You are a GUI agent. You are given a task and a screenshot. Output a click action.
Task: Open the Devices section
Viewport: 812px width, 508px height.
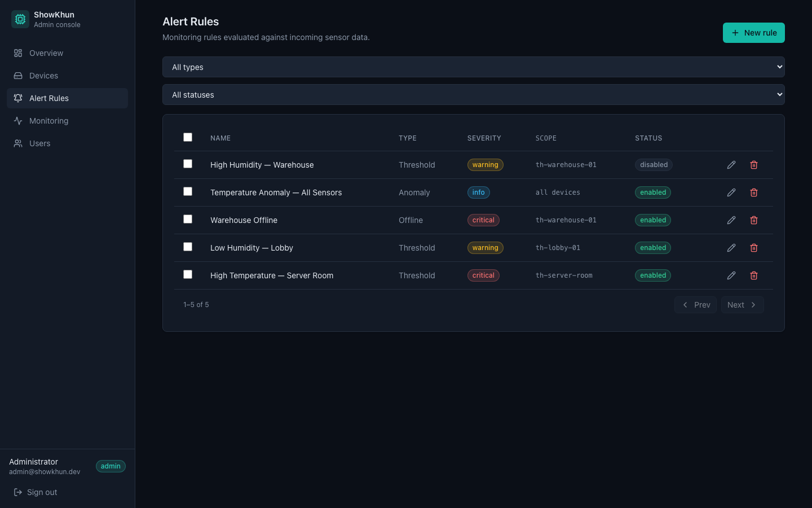tap(67, 76)
